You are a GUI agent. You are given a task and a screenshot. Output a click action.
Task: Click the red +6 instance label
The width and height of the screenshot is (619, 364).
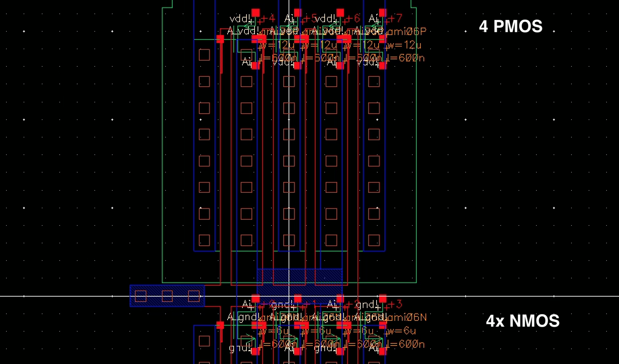(x=353, y=19)
